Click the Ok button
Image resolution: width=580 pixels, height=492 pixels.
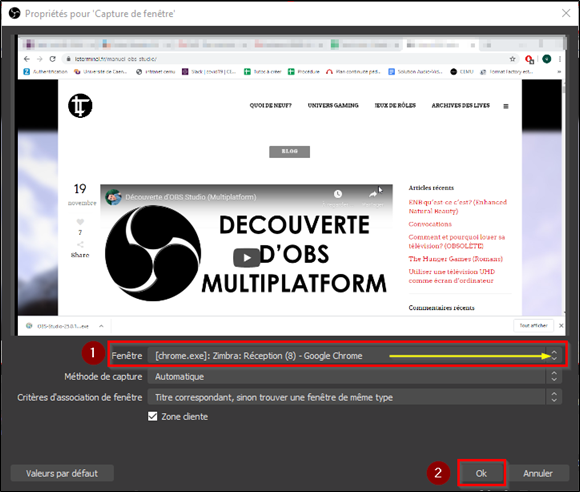click(x=481, y=473)
